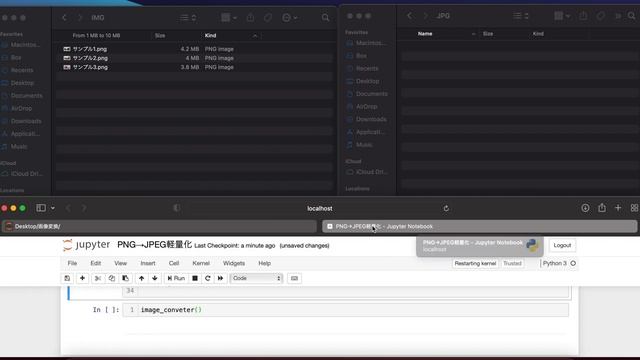The height and width of the screenshot is (360, 640).
Task: Open the Widgets menu in Jupyter
Action: coord(234,263)
